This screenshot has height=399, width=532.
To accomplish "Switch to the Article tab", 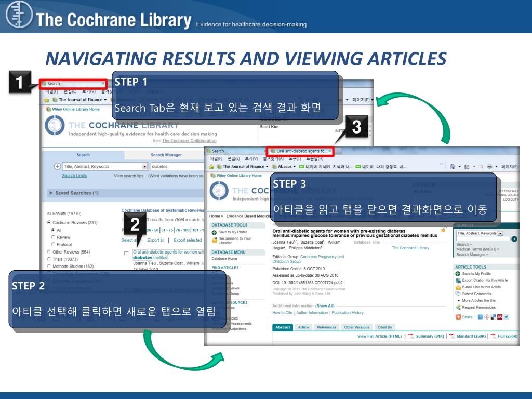I will 303,327.
